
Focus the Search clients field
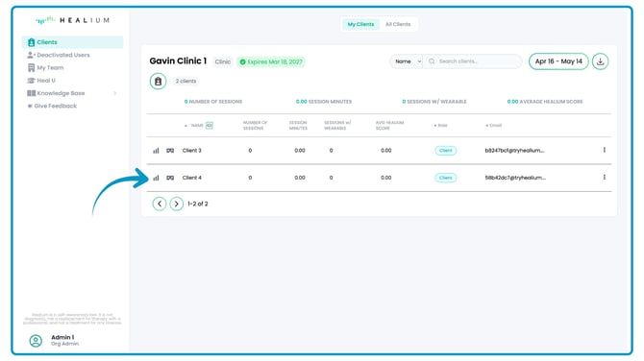(x=472, y=61)
